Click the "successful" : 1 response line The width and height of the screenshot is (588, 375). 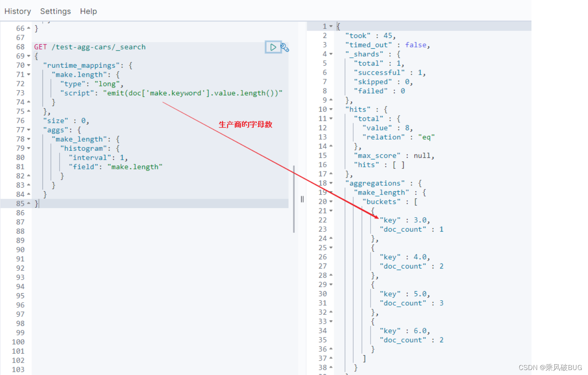click(390, 73)
